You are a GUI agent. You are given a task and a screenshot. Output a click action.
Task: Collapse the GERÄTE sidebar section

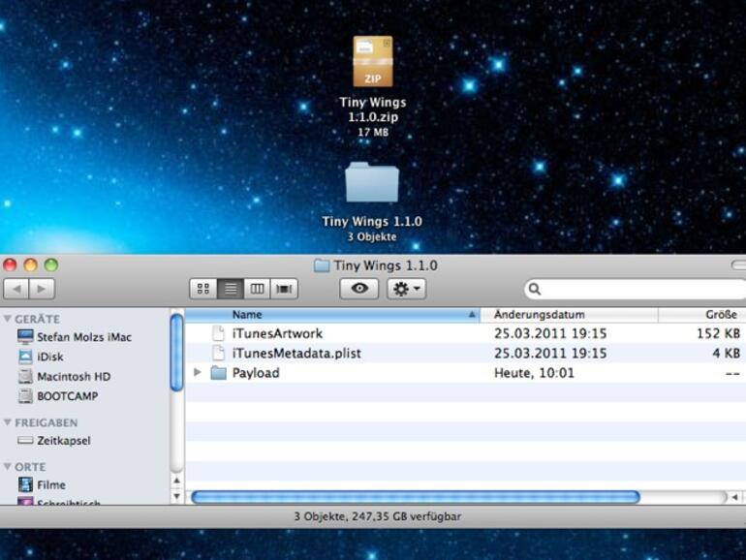pyautogui.click(x=8, y=319)
